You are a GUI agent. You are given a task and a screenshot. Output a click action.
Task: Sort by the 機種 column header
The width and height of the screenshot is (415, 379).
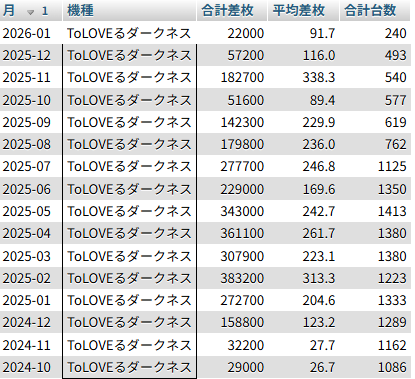click(x=129, y=11)
